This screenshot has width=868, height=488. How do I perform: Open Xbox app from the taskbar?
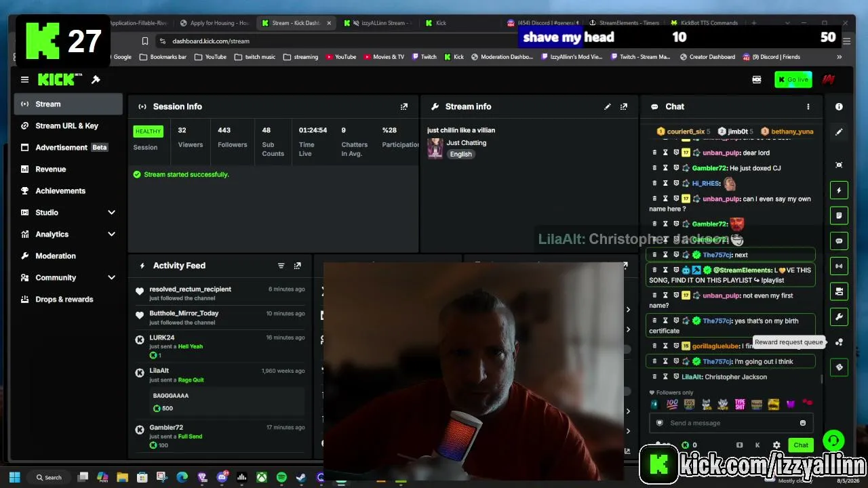pos(261,478)
